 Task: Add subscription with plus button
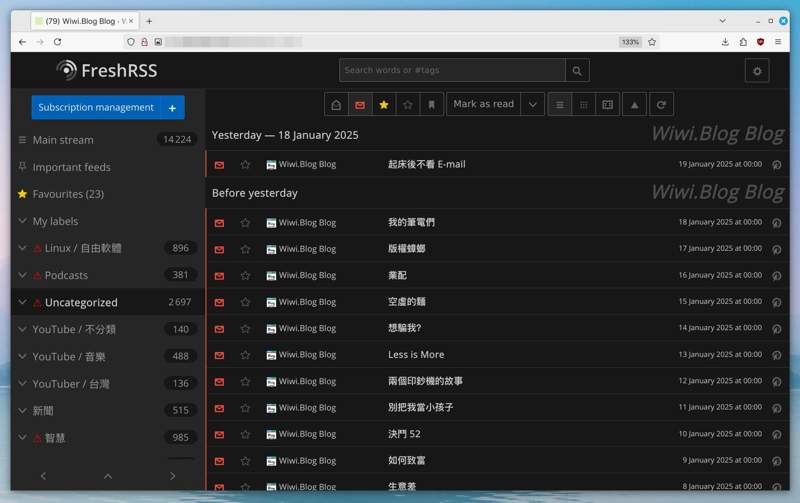click(x=172, y=108)
